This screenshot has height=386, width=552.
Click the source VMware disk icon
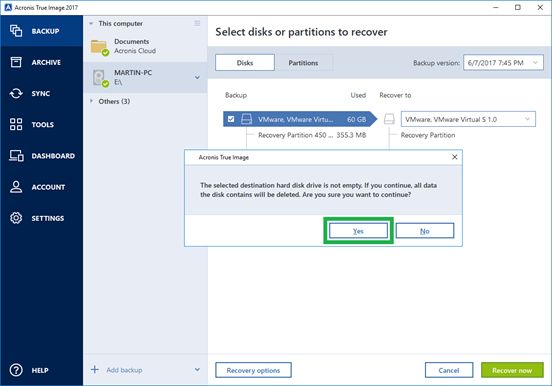(246, 119)
